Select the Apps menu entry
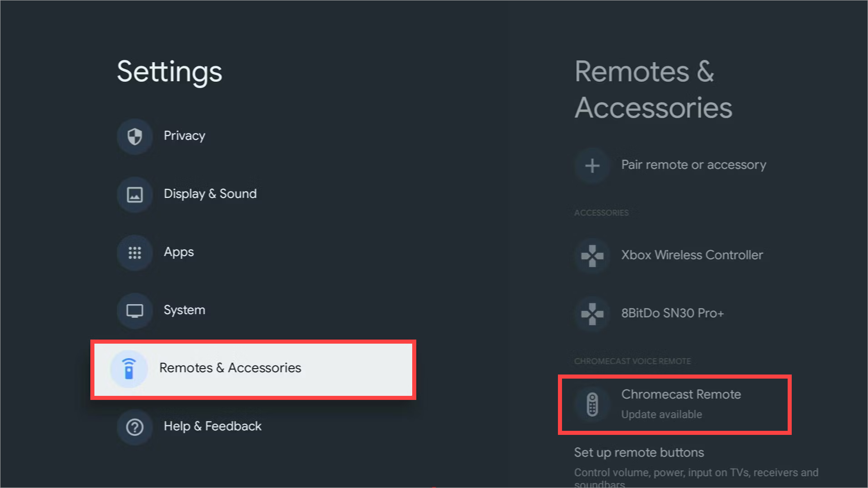Screen dimensions: 868x488 tap(178, 252)
